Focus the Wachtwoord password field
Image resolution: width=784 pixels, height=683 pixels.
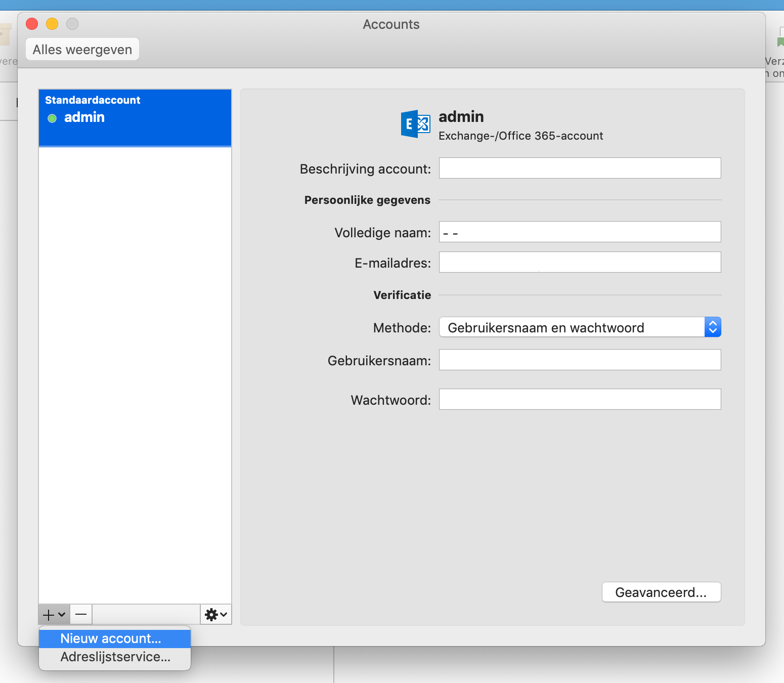coord(580,399)
